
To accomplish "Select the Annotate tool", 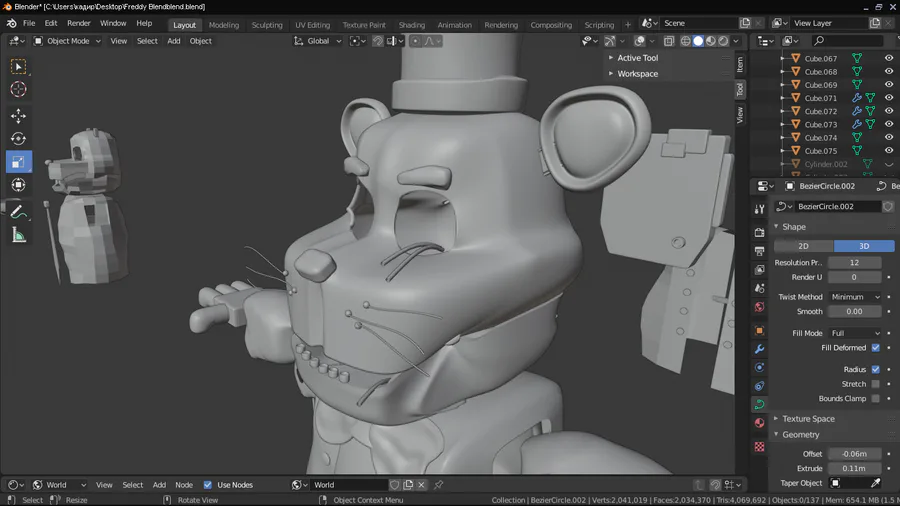I will 18,212.
